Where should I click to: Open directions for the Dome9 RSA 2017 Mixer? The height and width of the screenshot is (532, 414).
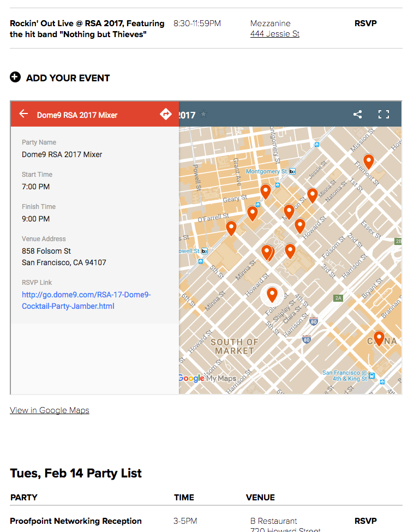click(165, 114)
